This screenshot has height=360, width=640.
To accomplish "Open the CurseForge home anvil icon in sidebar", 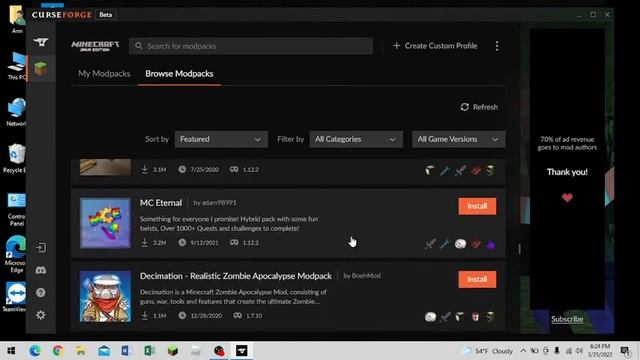I will click(x=41, y=42).
